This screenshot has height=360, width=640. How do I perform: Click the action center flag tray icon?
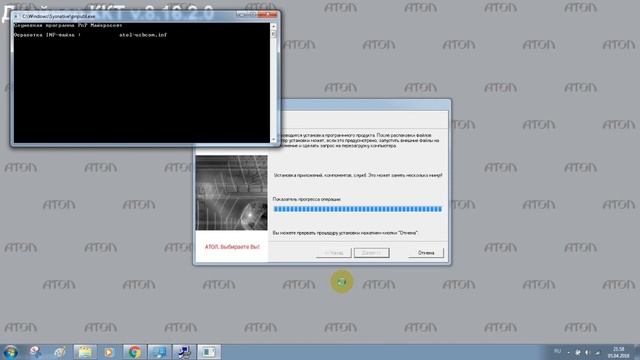point(578,352)
